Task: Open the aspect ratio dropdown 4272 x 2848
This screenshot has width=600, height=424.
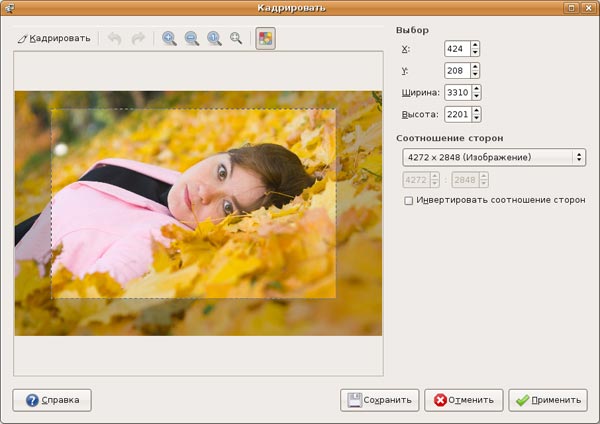Action: [492, 157]
